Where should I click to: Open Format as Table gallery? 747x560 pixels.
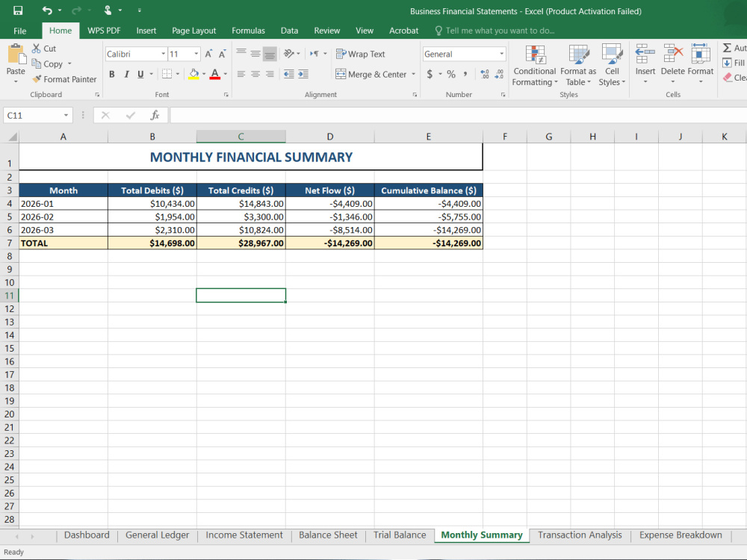pyautogui.click(x=578, y=65)
